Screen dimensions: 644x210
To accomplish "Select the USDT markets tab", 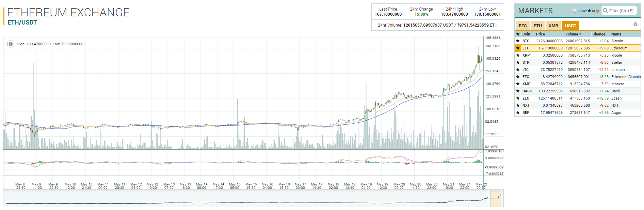I will coord(570,26).
